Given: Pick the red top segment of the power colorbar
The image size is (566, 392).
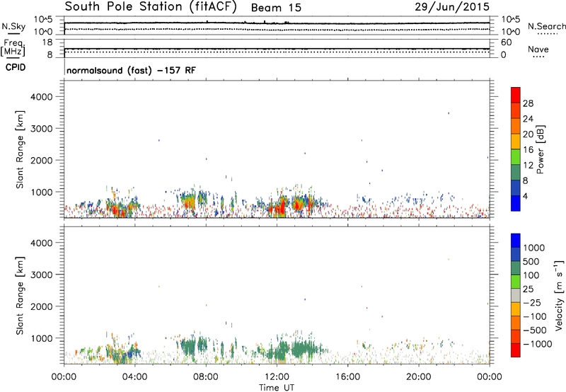Looking at the screenshot, I should (x=516, y=96).
